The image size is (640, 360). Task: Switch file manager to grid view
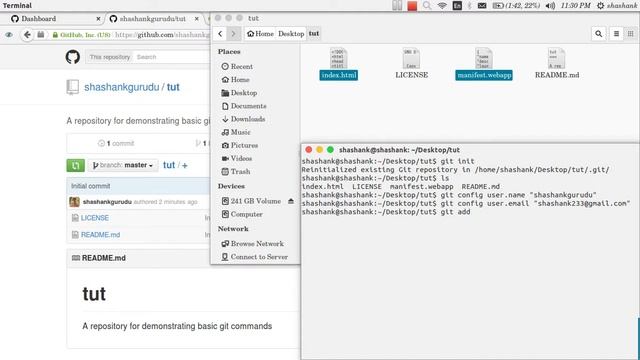coord(631,34)
